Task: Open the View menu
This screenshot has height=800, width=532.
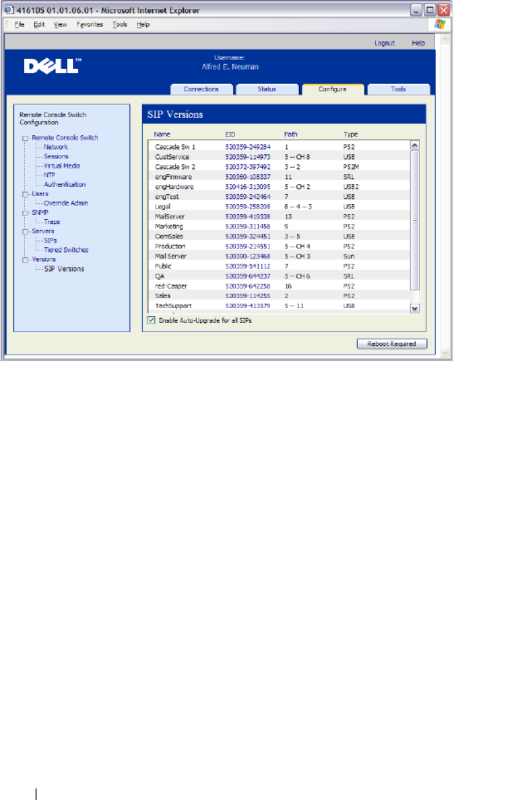Action: pyautogui.click(x=61, y=25)
